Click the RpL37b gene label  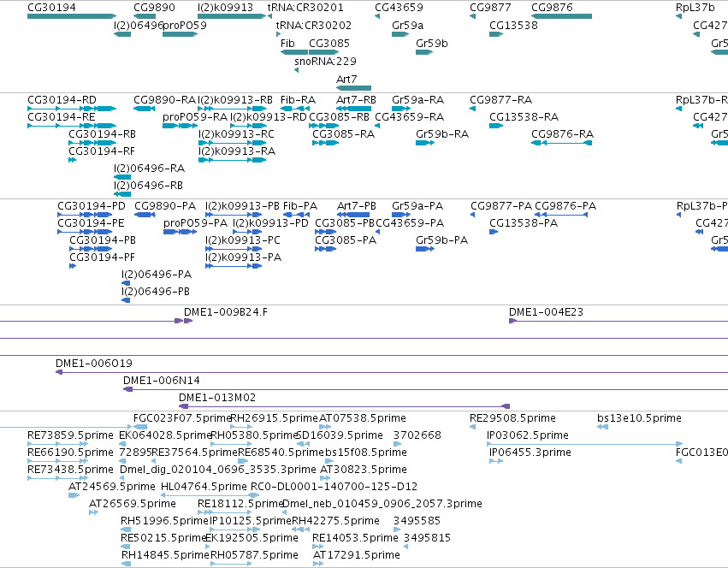pos(695,8)
